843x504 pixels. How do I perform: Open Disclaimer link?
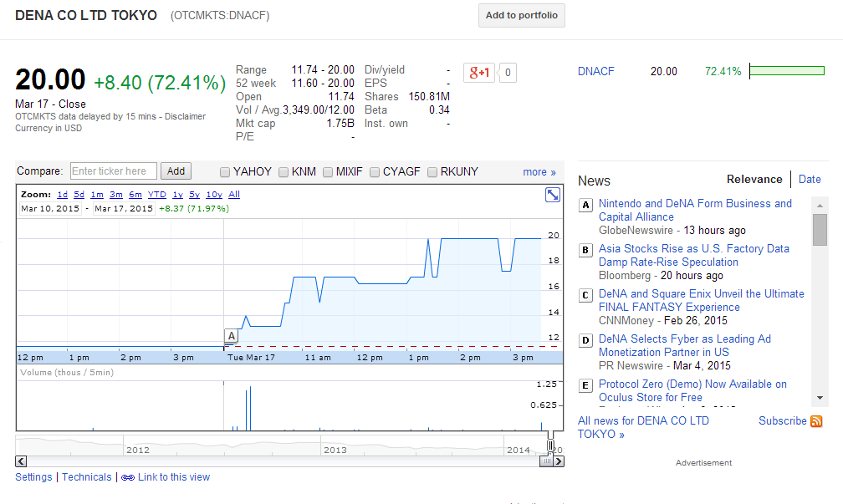pos(185,117)
